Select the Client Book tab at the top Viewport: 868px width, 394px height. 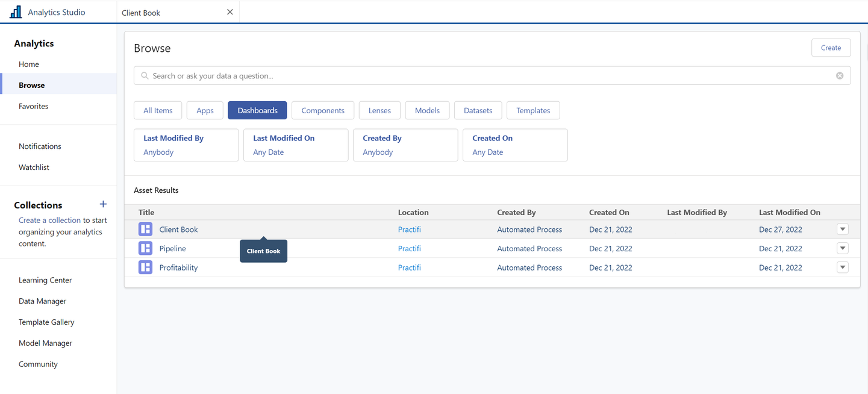[x=178, y=12]
